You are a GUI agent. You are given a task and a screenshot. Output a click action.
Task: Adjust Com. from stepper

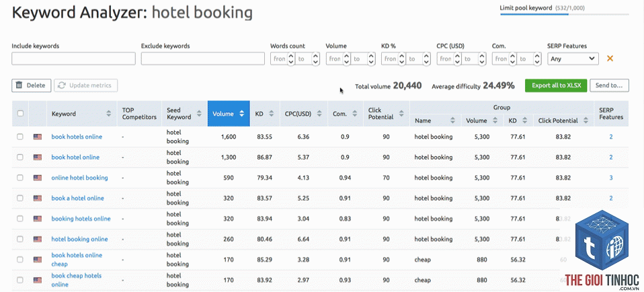(x=512, y=59)
